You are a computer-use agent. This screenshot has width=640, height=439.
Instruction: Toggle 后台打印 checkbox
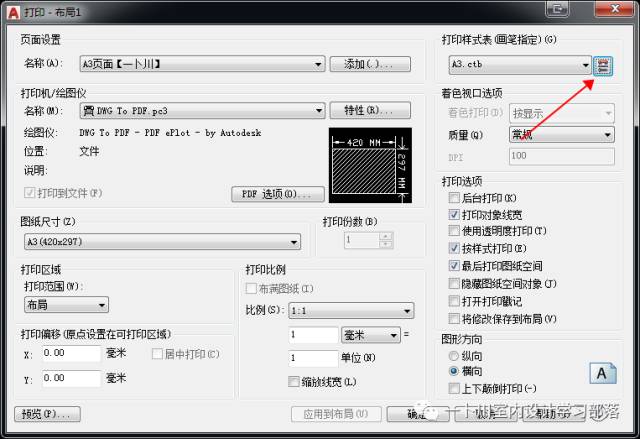click(x=454, y=198)
